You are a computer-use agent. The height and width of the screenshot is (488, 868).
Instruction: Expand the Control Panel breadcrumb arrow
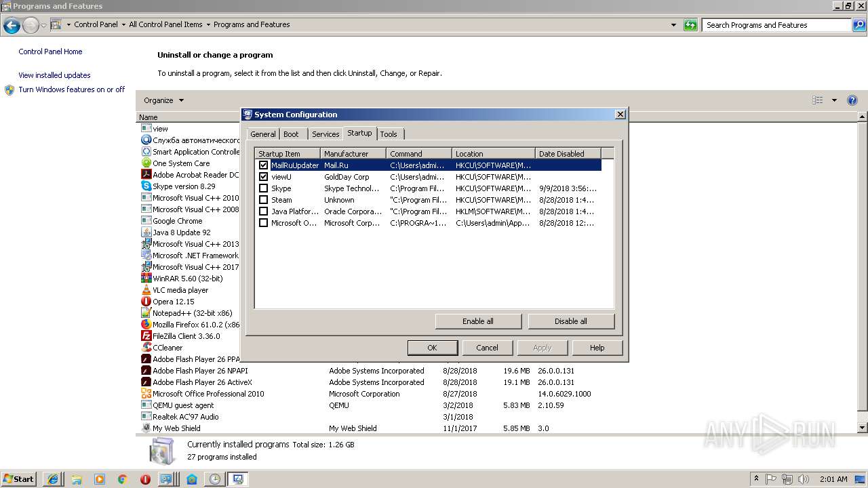123,24
